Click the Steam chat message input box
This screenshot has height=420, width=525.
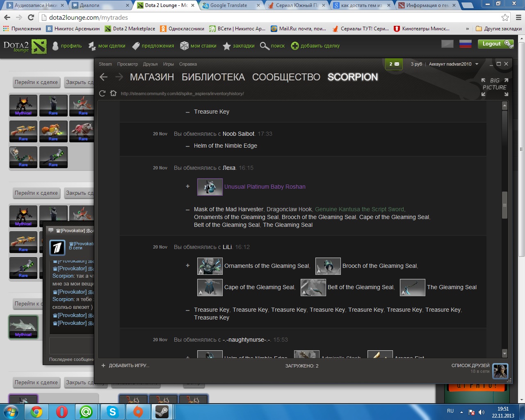(71, 345)
